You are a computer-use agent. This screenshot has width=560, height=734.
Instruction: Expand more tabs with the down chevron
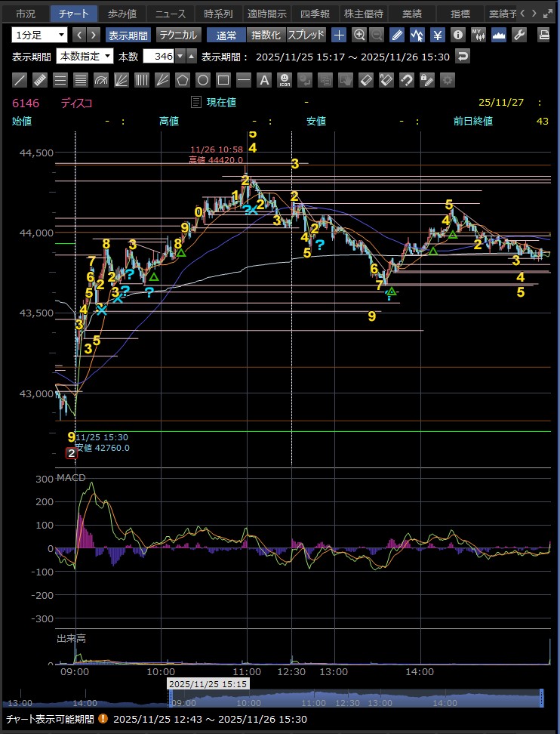(534, 14)
